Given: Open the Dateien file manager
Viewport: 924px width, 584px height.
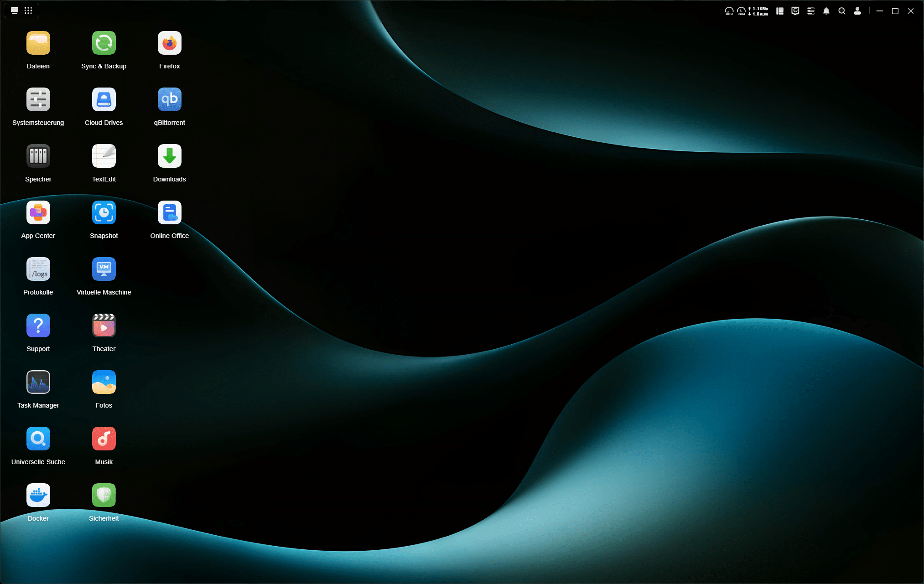Looking at the screenshot, I should pyautogui.click(x=38, y=43).
